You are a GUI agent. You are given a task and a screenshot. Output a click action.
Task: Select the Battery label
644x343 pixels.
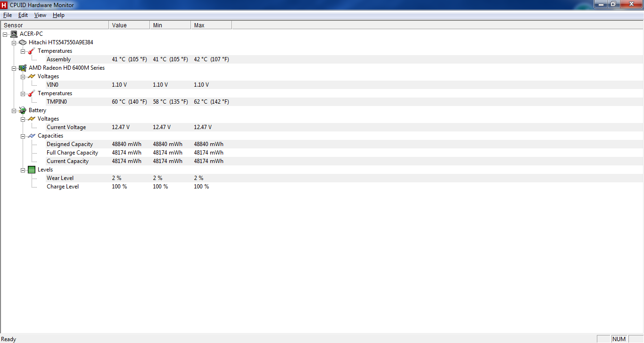[37, 110]
